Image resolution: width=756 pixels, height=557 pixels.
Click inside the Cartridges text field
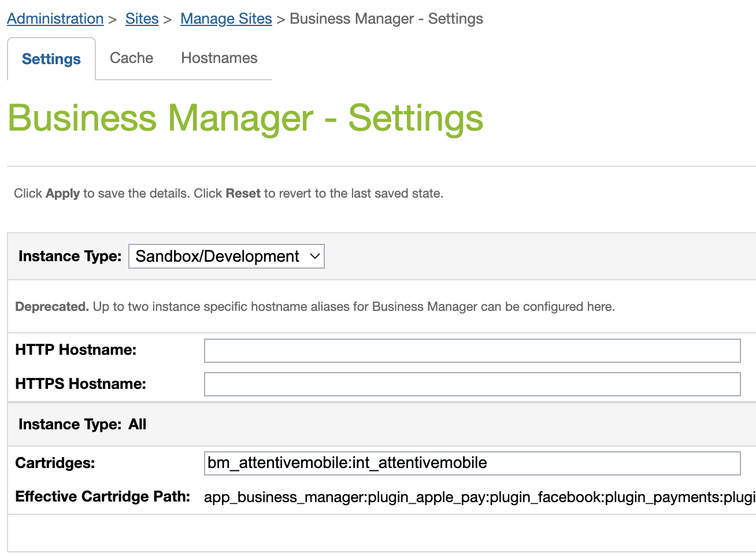472,463
